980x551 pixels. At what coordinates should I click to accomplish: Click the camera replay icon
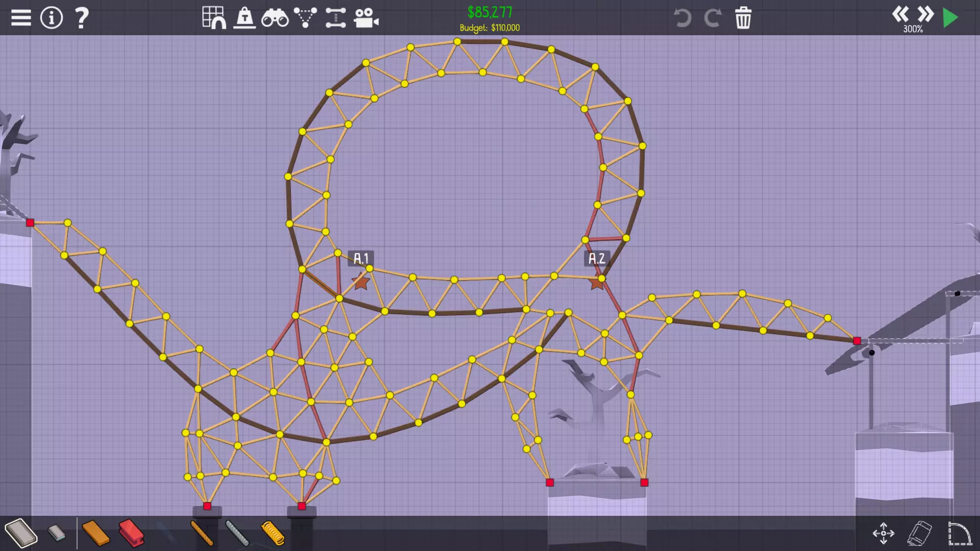tap(366, 18)
